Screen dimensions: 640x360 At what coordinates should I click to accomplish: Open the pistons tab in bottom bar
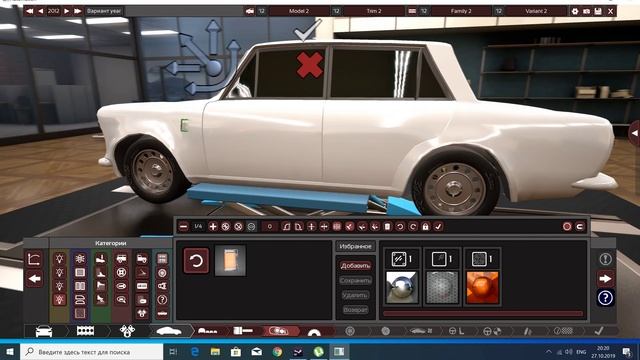click(127, 331)
